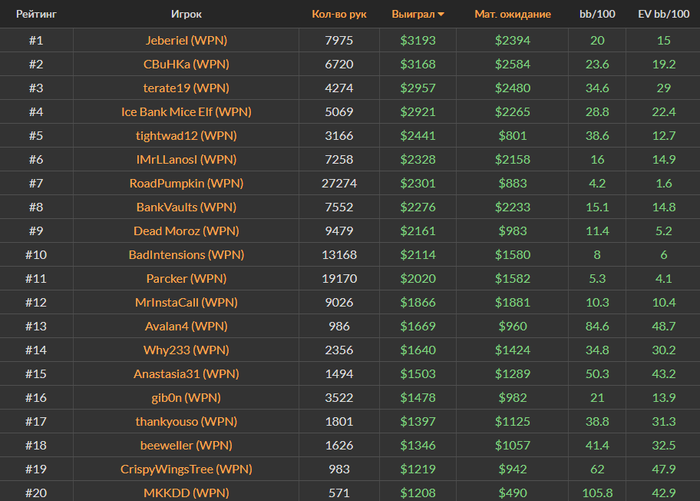Open RoadPumpkin (WPN) player page
The width and height of the screenshot is (700, 501).
coord(186,184)
